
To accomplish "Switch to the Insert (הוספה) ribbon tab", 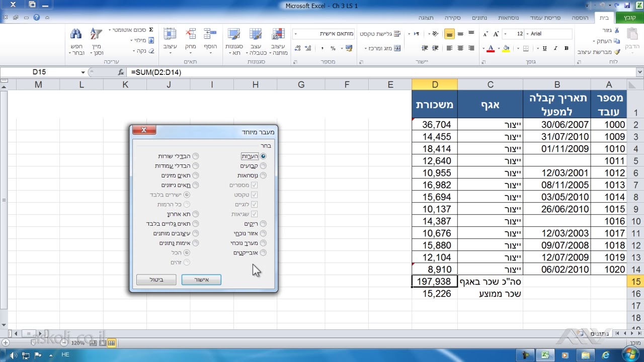I will (x=580, y=18).
